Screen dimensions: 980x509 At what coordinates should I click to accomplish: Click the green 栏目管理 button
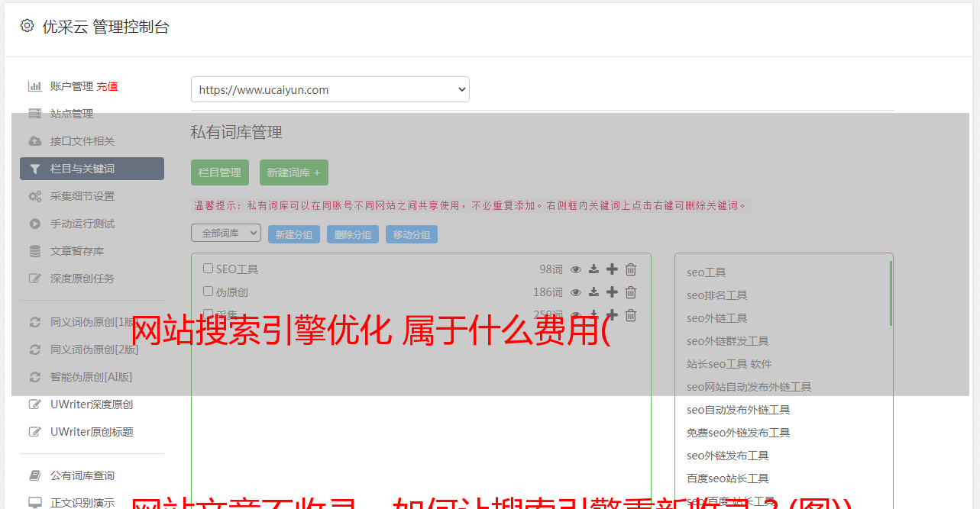pos(220,172)
